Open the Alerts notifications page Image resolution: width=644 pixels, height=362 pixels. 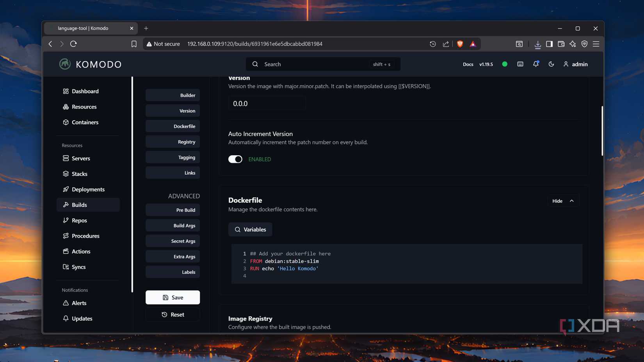pyautogui.click(x=79, y=303)
